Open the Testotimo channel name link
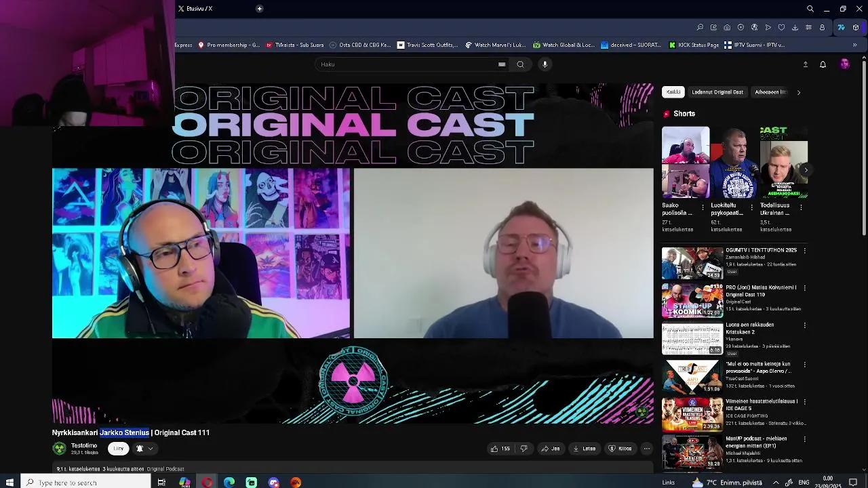This screenshot has width=868, height=488. pyautogui.click(x=84, y=445)
